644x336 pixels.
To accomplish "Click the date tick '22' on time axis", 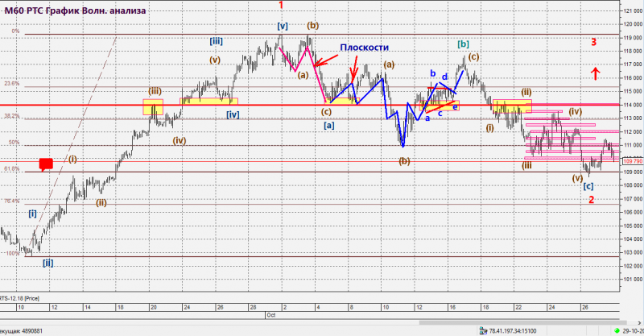I will tap(518, 307).
